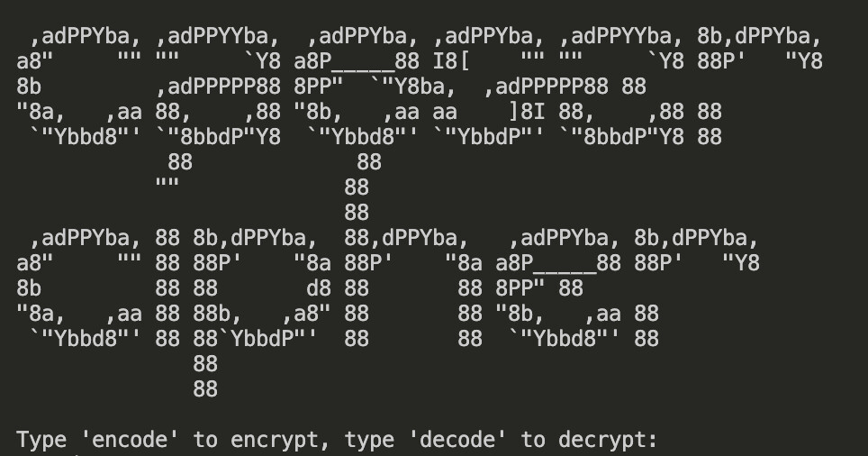Image resolution: width=868 pixels, height=456 pixels.
Task: Click the blank line above the prompt text
Action: 434,415
